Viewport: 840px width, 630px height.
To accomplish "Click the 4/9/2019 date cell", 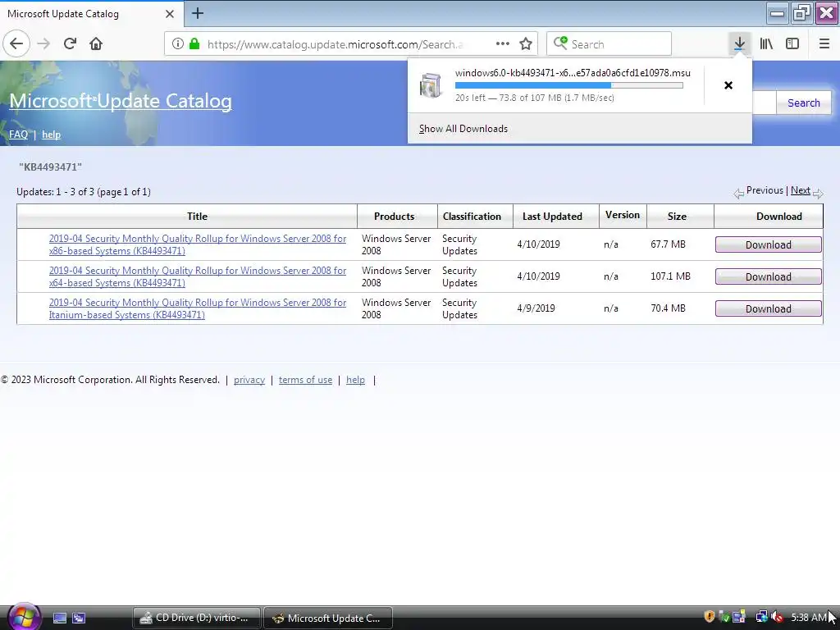I will click(x=536, y=308).
